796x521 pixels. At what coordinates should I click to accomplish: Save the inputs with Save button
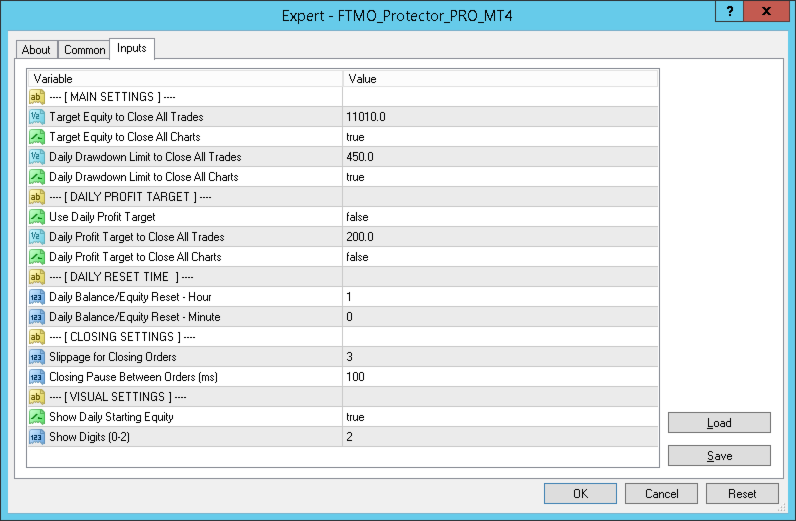[x=719, y=455]
